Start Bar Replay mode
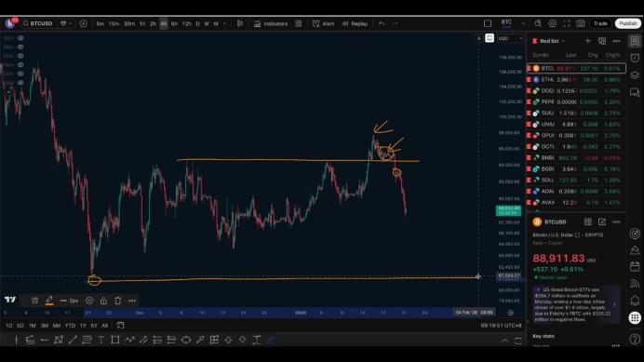The image size is (644, 362). 356,24
